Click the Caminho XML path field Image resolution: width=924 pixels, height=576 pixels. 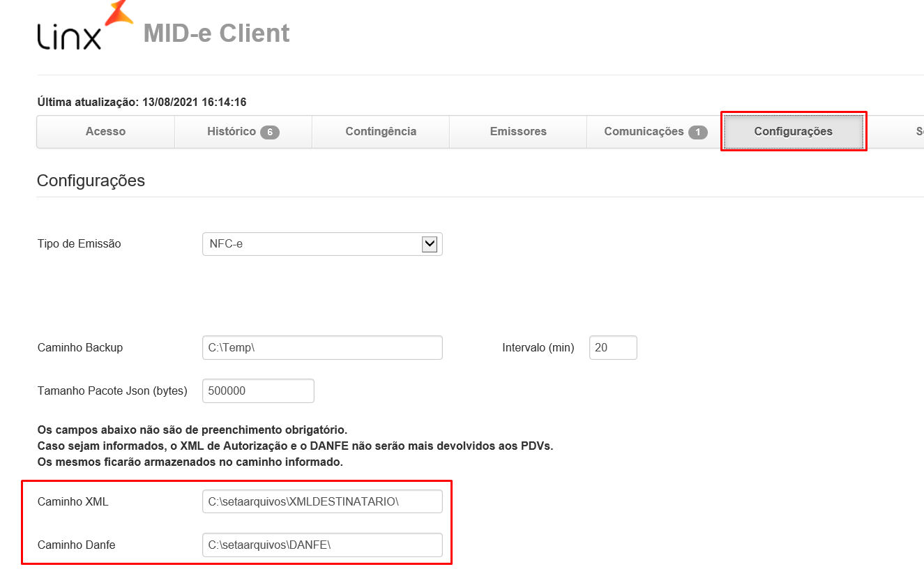tap(322, 501)
